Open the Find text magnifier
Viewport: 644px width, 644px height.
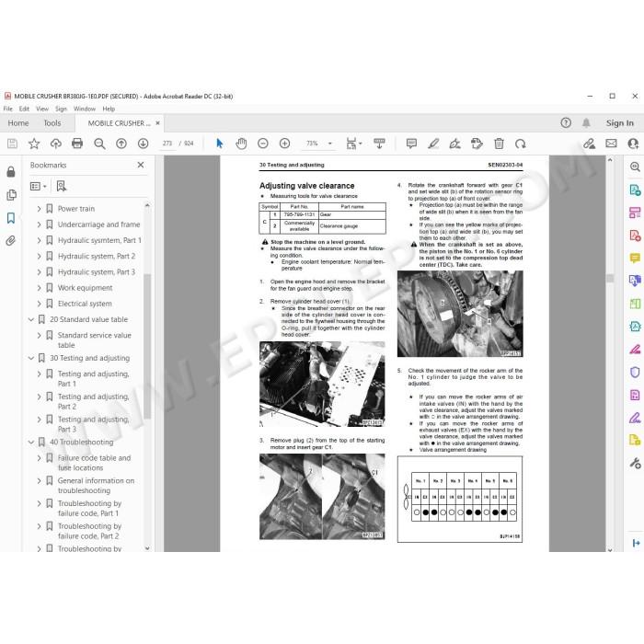coord(99,144)
